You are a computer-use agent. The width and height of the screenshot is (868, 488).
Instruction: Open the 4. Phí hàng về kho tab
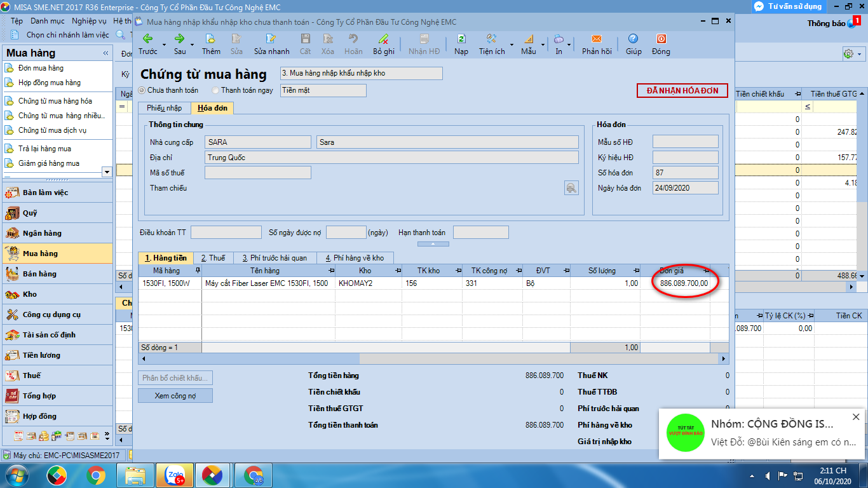[x=355, y=258]
